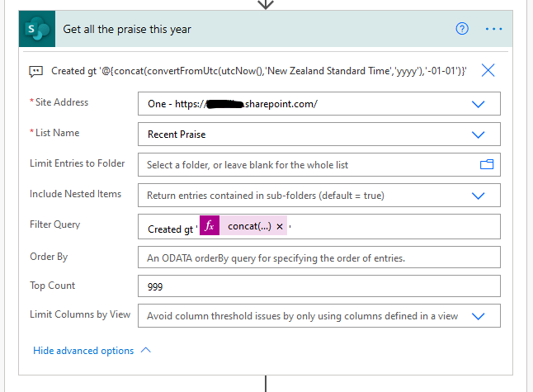Expand the List Name dropdown

click(478, 135)
